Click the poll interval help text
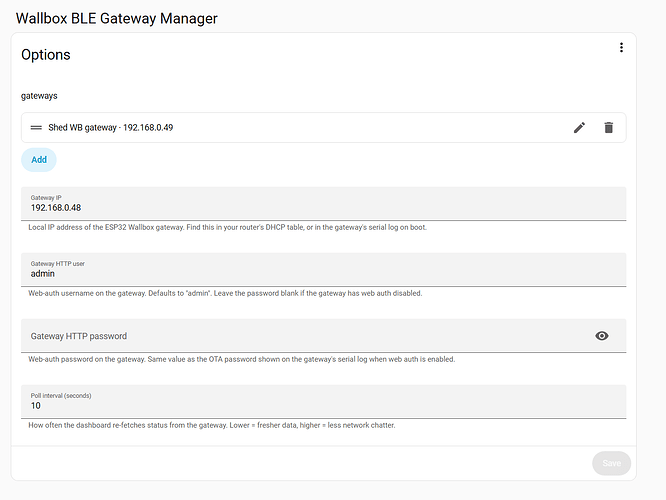Viewport: 666px width, 500px height. click(x=212, y=425)
